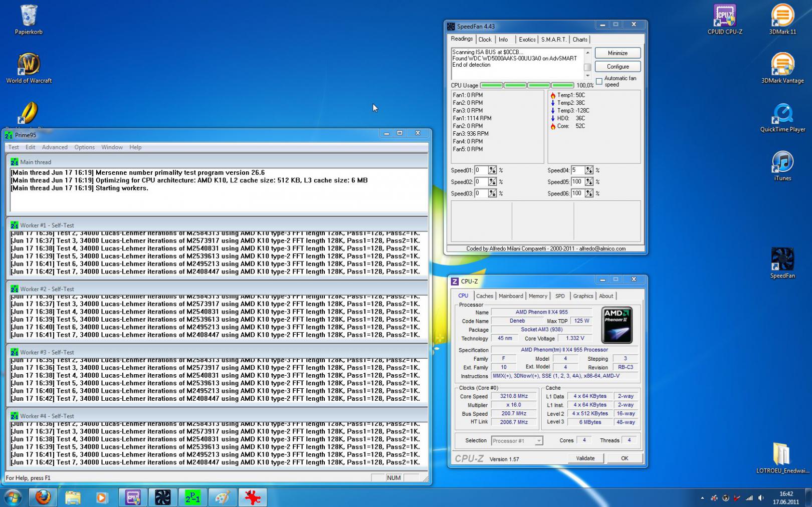The image size is (812, 507).
Task: Click the Paint palette icon in the taskbar
Action: (223, 497)
